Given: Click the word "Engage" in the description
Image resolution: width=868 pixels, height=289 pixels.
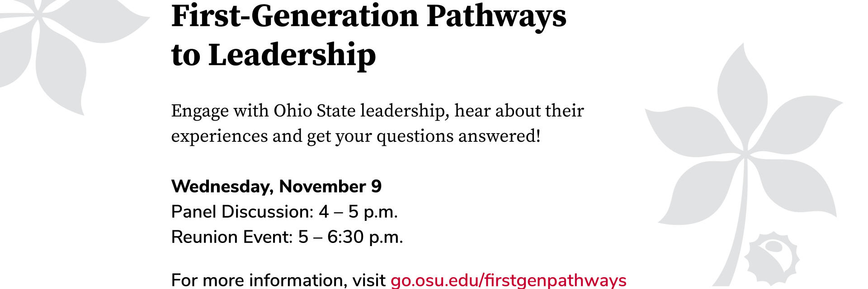Looking at the screenshot, I should click(200, 112).
